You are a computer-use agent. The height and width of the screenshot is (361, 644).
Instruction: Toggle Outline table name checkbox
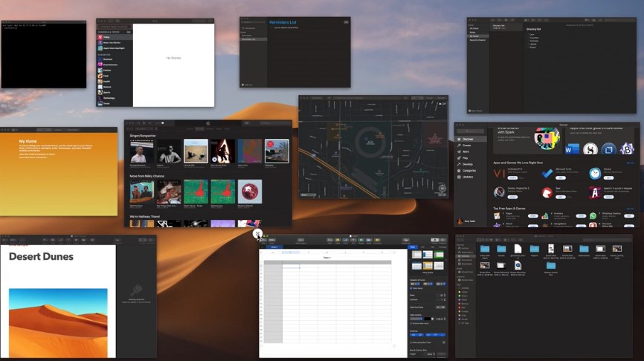click(x=410, y=323)
